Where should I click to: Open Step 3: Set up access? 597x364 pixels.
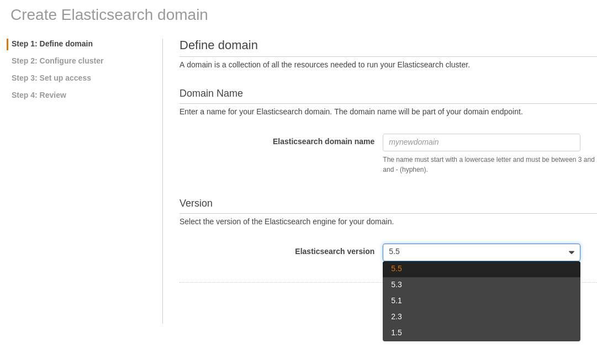click(51, 78)
